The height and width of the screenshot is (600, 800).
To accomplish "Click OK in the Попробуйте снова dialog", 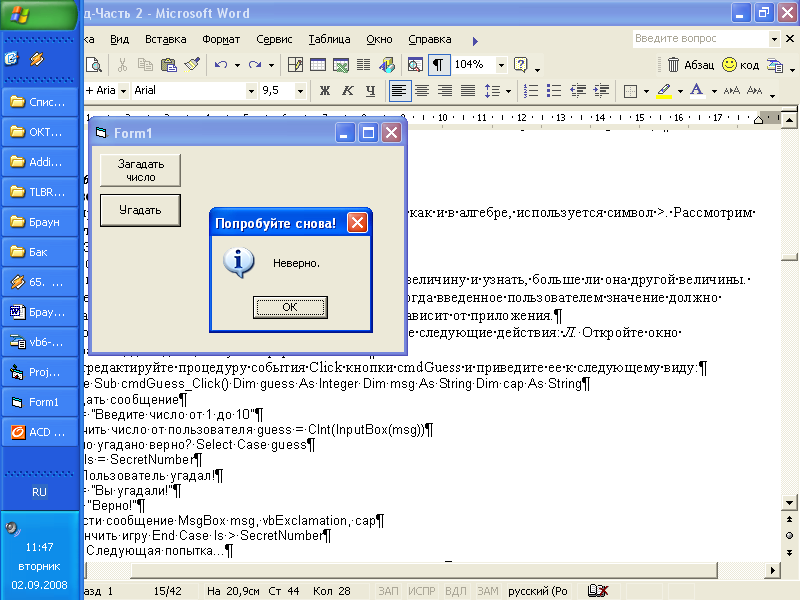I will (x=290, y=307).
